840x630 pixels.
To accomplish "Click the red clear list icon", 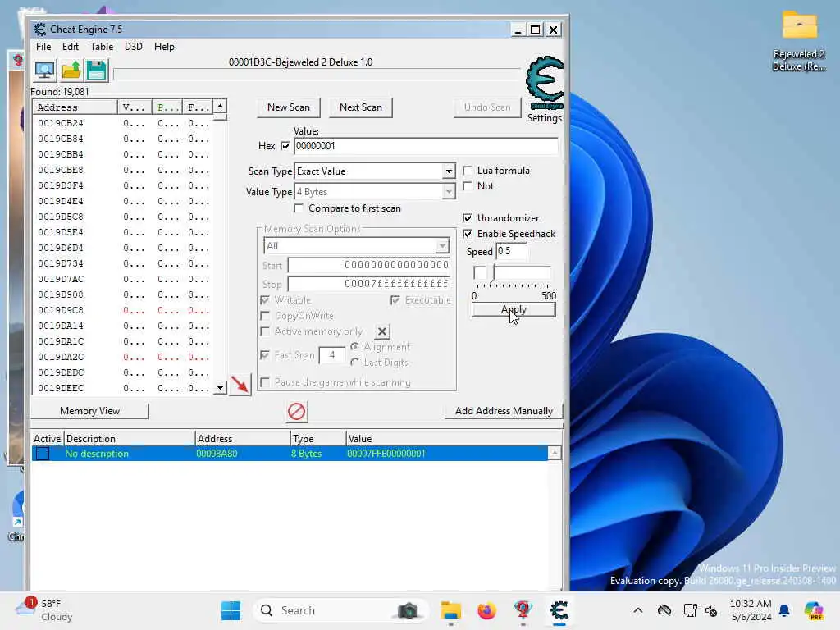I will pos(296,412).
